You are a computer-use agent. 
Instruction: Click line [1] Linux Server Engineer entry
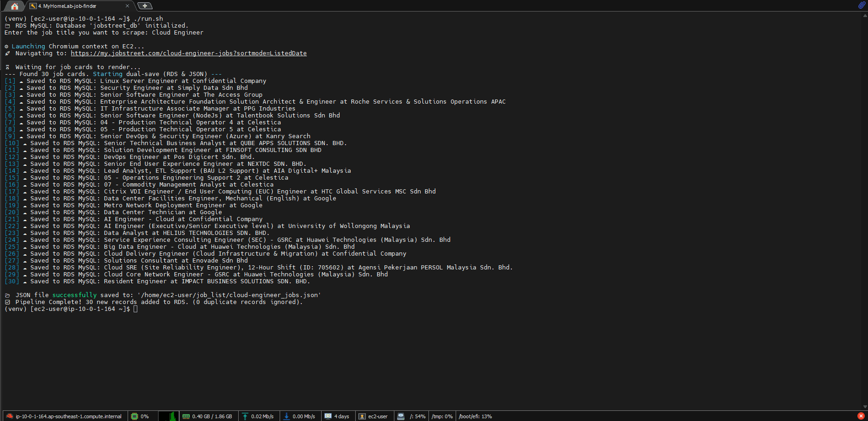click(135, 81)
